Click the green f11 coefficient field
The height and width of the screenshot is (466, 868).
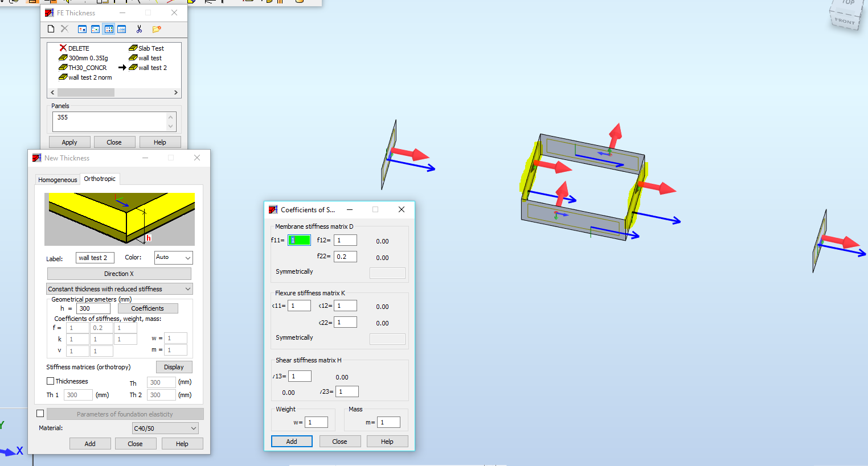point(299,240)
